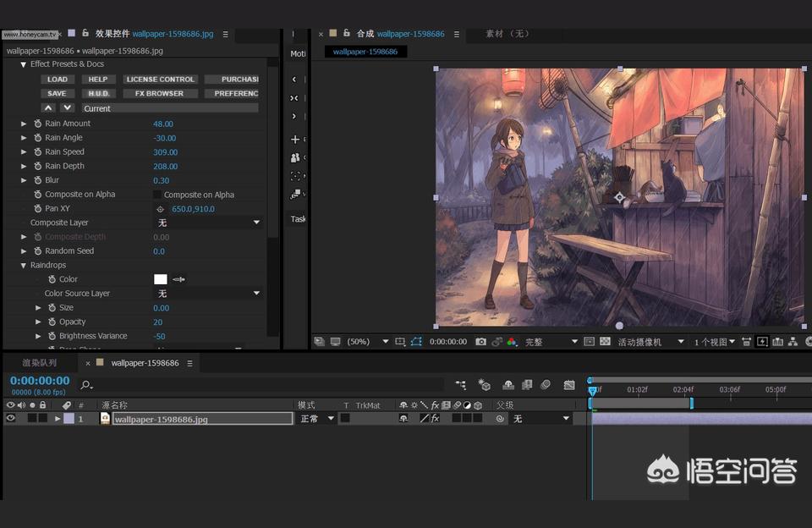Click the composition mini-flowchart icon in timeline

(460, 384)
